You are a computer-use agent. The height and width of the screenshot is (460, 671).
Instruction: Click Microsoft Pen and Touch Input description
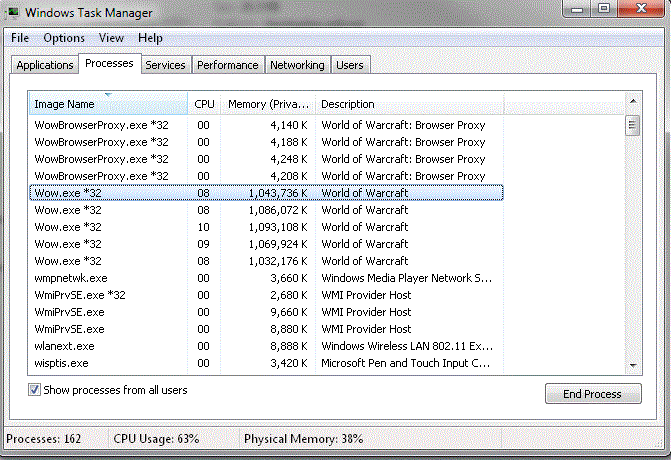(406, 363)
